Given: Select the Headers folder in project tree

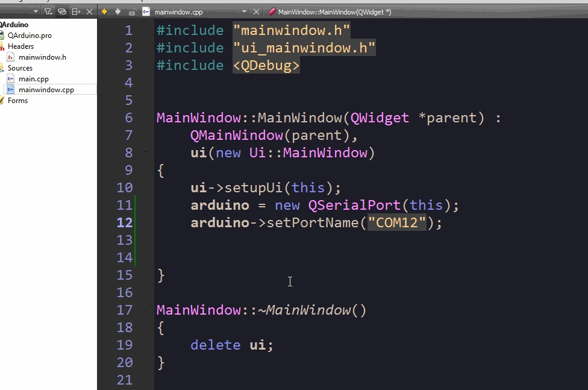Looking at the screenshot, I should pos(20,46).
